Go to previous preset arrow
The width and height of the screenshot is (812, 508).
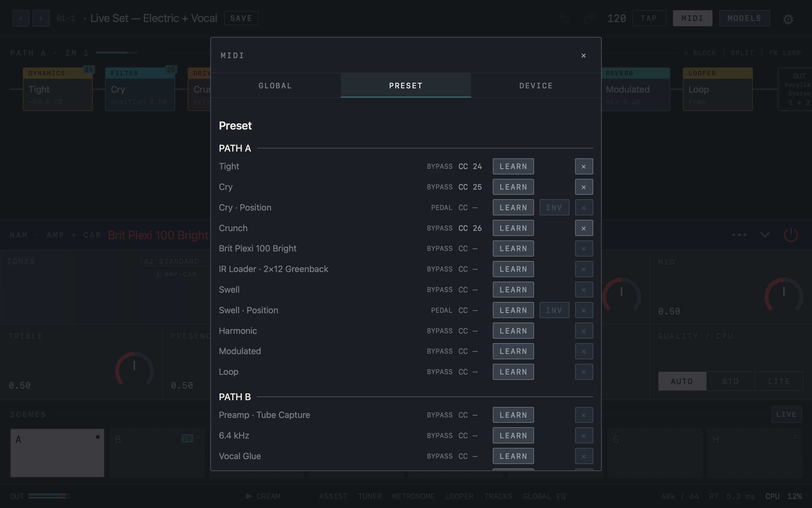[x=21, y=18]
